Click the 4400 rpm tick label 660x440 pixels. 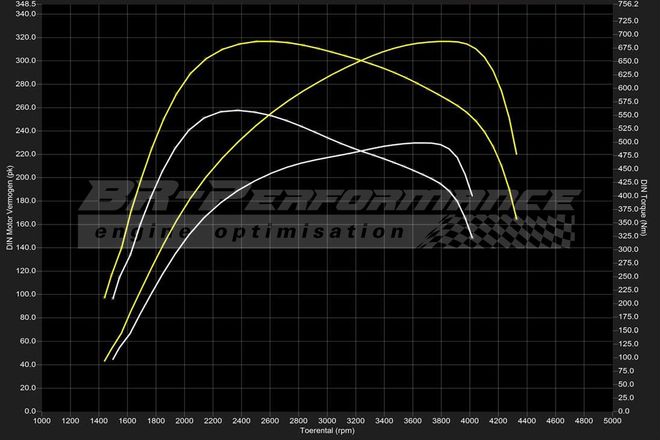[x=527, y=422]
